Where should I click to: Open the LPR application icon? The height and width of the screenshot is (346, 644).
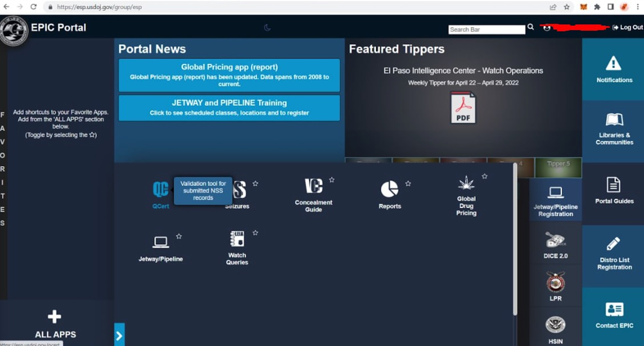555,282
